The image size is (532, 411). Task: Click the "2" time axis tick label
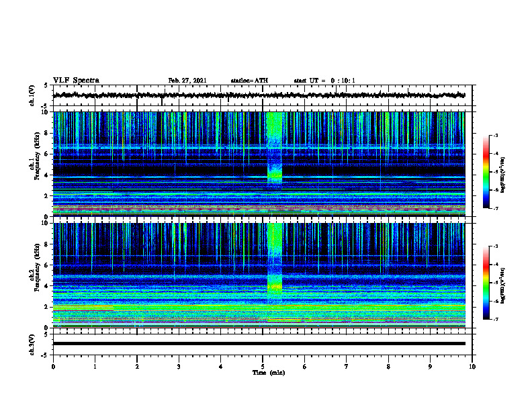pos(137,367)
